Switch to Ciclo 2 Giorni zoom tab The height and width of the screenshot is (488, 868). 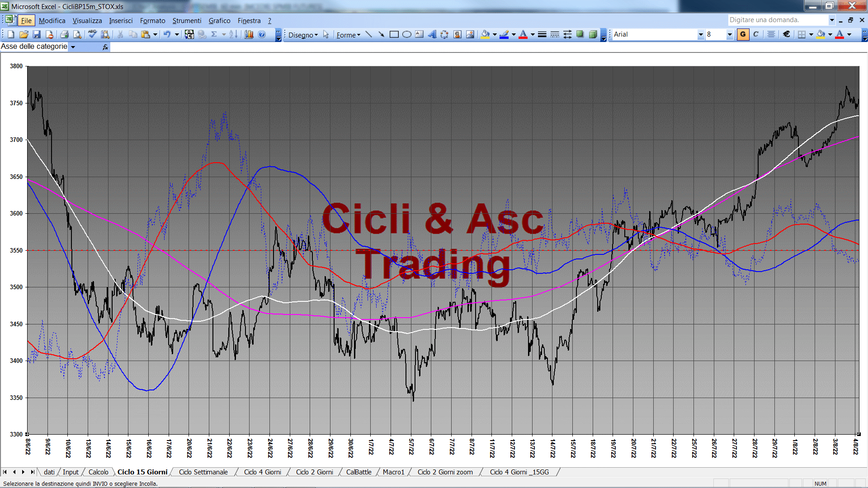point(445,472)
